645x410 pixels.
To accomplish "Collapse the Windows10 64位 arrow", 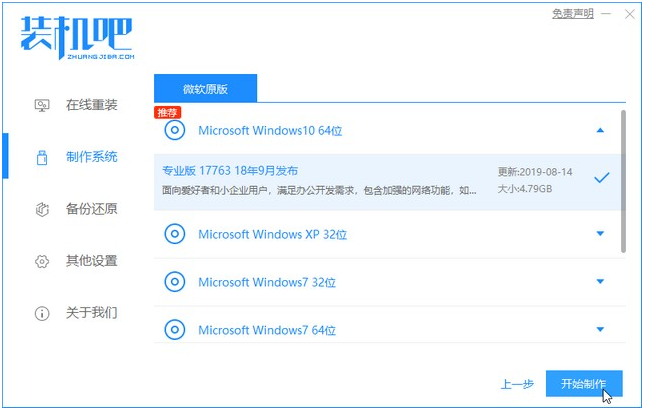I will (600, 130).
